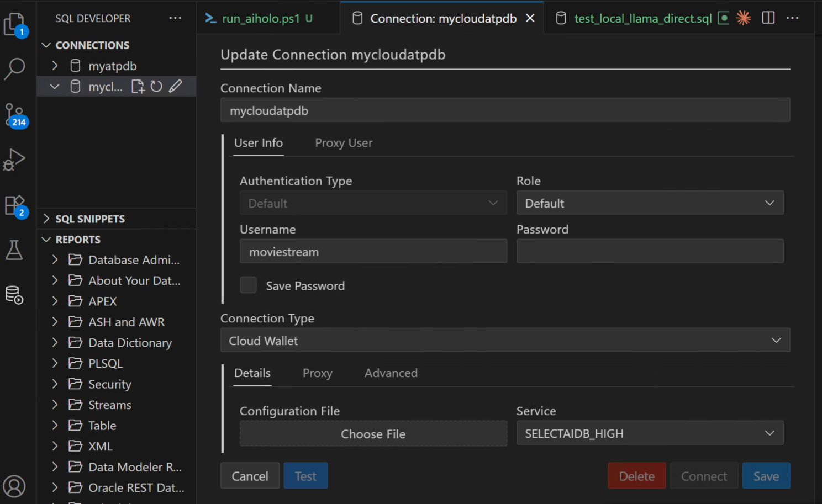Switch to the Proxy User tab
822x504 pixels.
click(343, 142)
